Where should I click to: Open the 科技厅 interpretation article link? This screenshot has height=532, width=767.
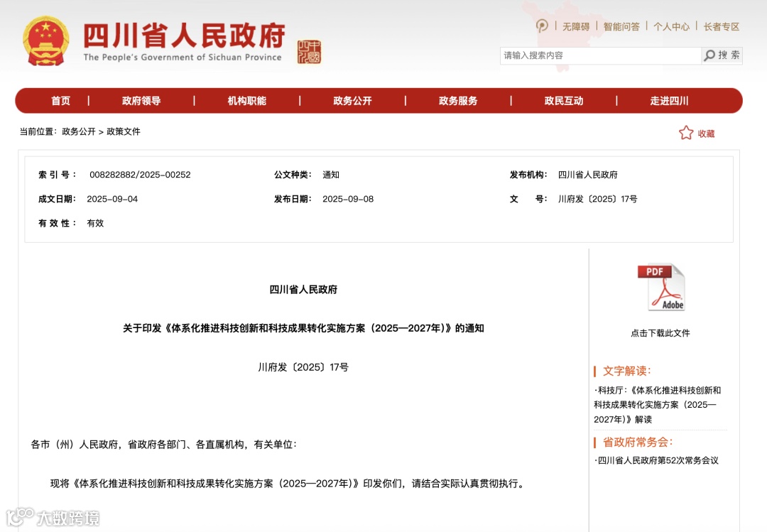658,405
